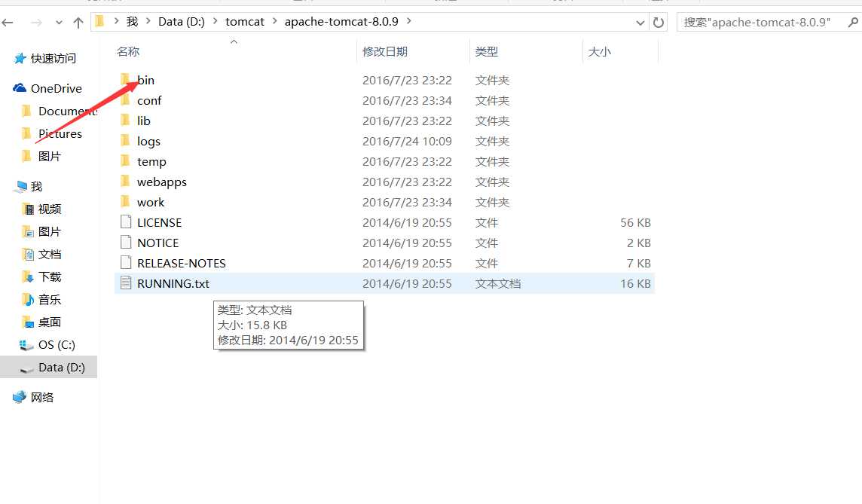
Task: Click the OneDrive cloud icon
Action: pos(20,88)
